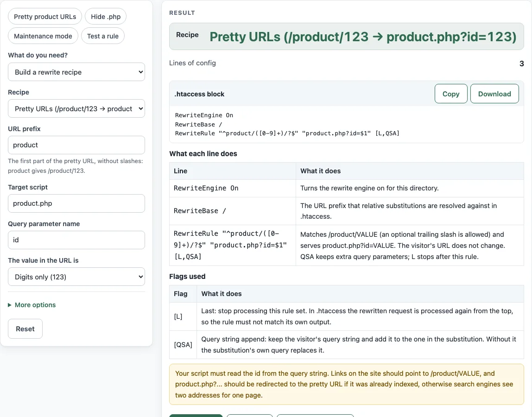Viewport: 532px width, 417px height.
Task: Apply the Pretty product URLs preset
Action: pos(45,17)
